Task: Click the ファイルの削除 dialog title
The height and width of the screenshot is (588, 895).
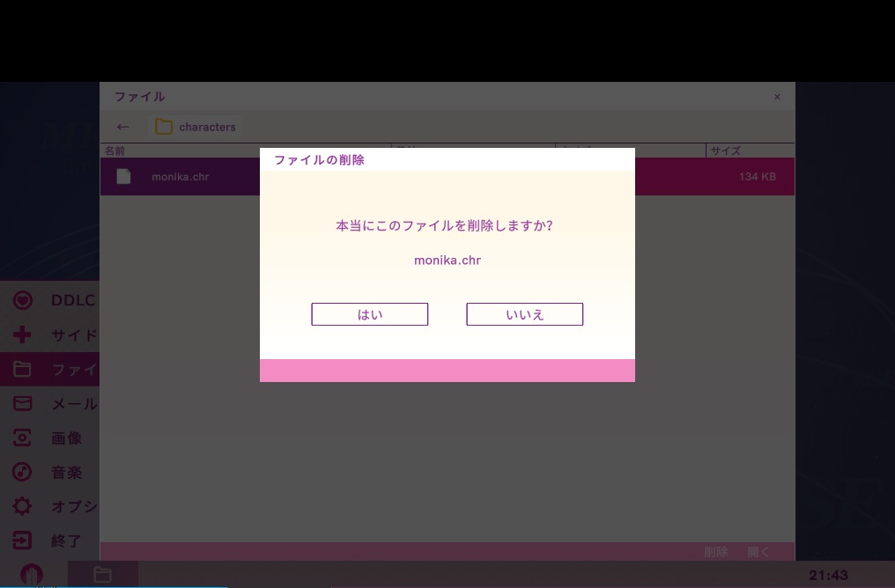Action: pos(319,159)
